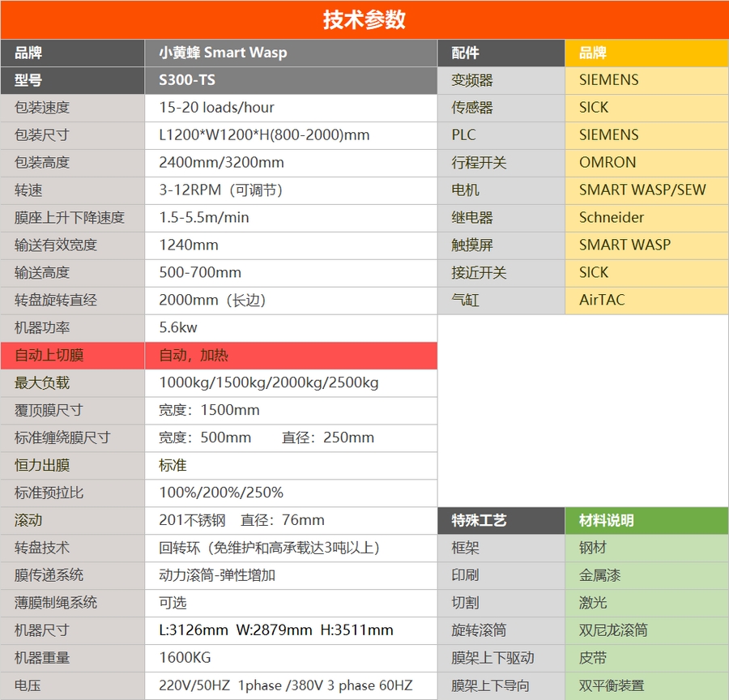This screenshot has height=700, width=729.
Task: Click the 激光 cutting cell
Action: (x=646, y=603)
